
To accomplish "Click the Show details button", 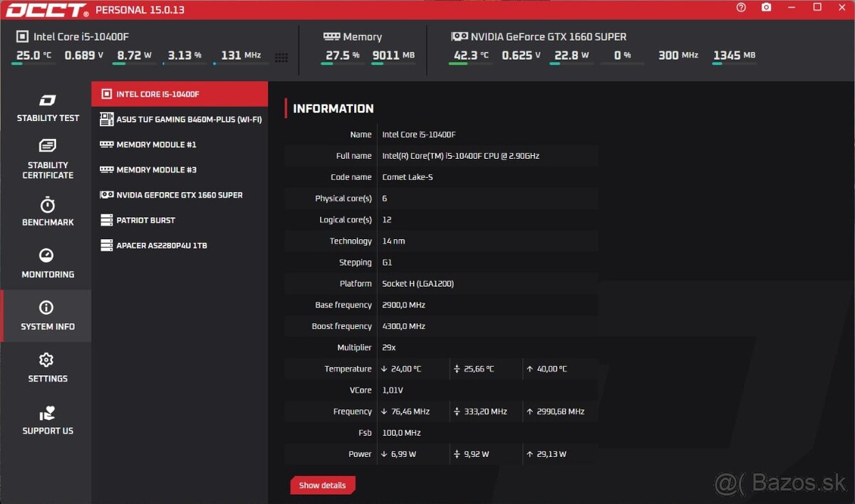I will (x=322, y=485).
